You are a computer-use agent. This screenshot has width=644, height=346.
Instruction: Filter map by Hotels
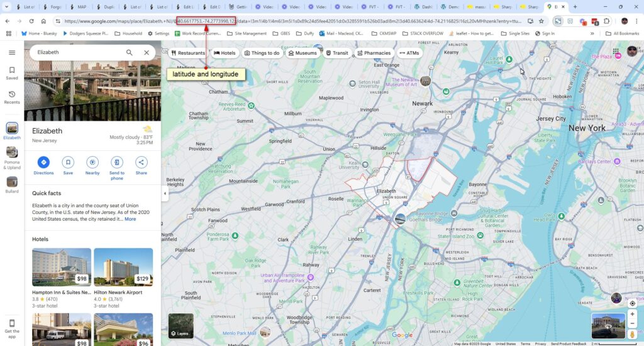(225, 53)
